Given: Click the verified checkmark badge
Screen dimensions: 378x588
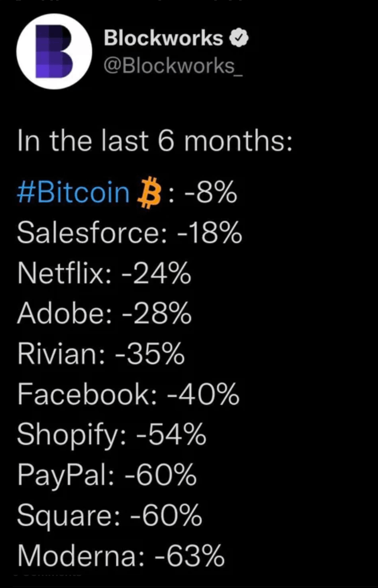Looking at the screenshot, I should (x=239, y=38).
